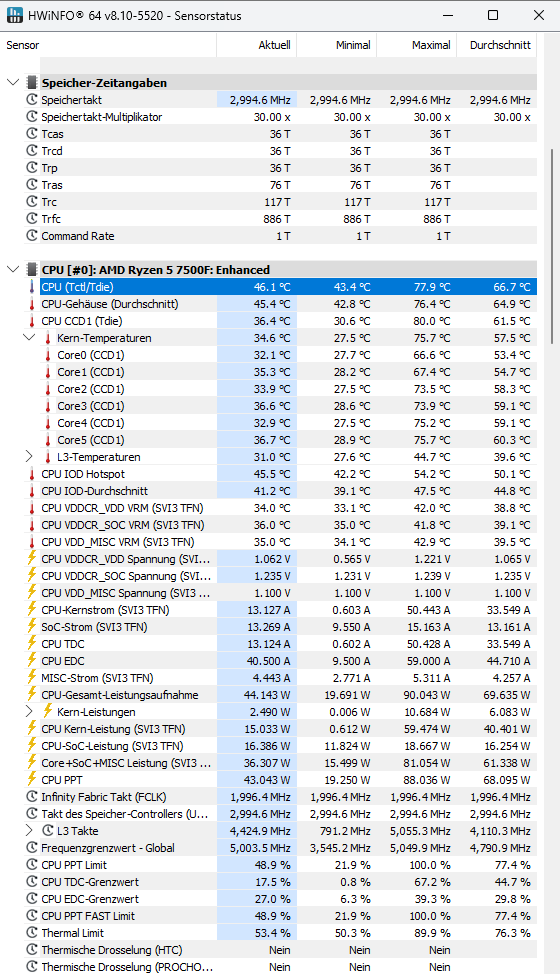Click the lightning icon of CPU PPT
The width and height of the screenshot is (560, 975).
tap(32, 779)
